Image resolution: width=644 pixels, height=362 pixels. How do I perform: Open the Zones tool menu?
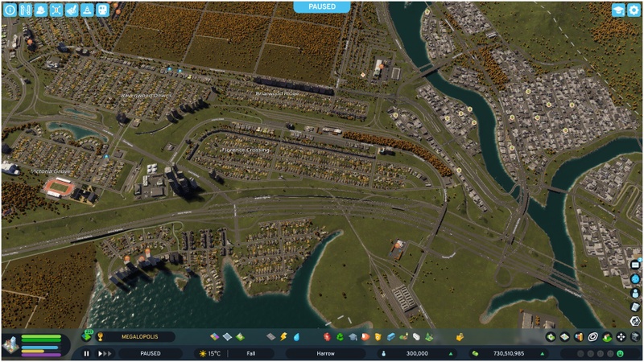(x=214, y=337)
